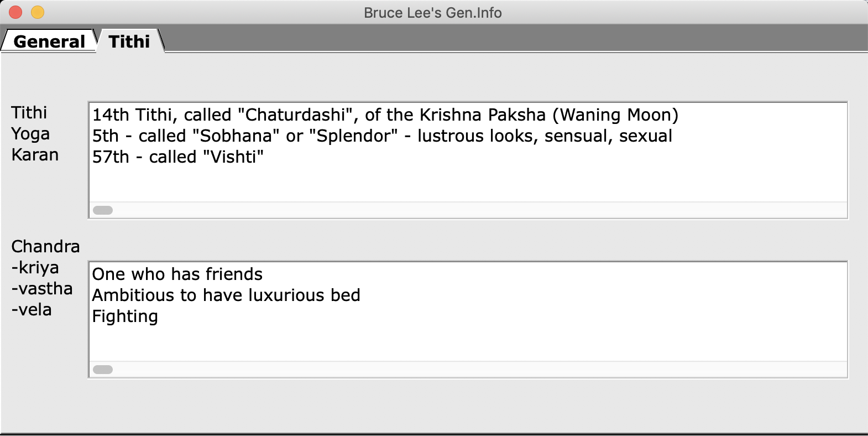Click the Tithi row label on the left
This screenshot has height=436, width=868.
pyautogui.click(x=29, y=113)
